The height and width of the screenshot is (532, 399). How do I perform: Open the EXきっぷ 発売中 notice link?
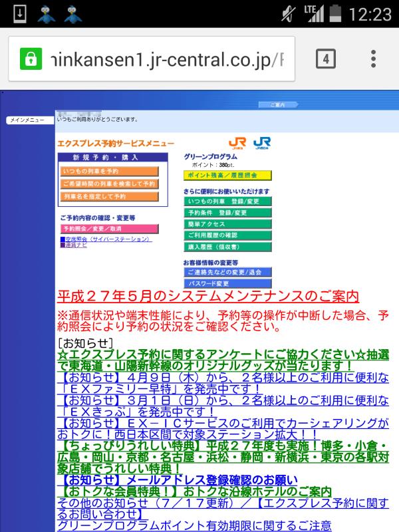click(x=223, y=406)
